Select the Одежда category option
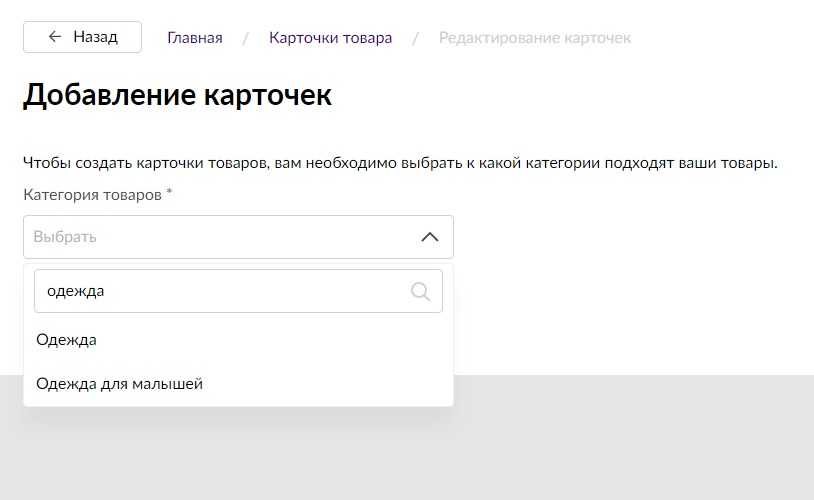 66,340
